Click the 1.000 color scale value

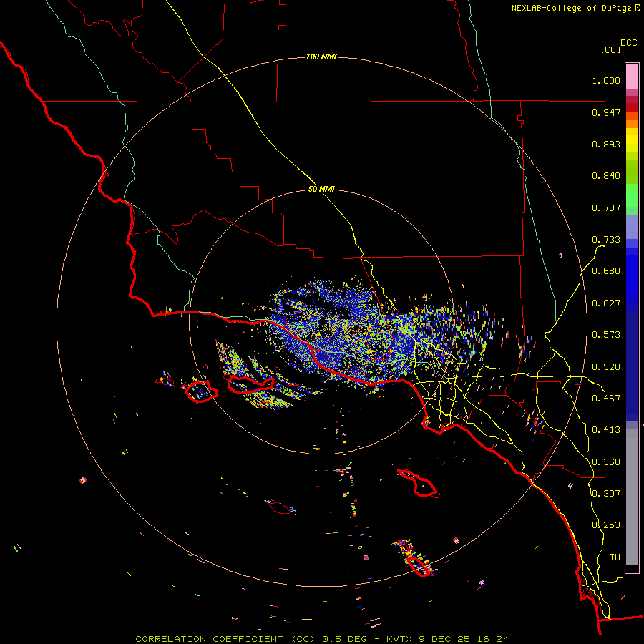606,80
